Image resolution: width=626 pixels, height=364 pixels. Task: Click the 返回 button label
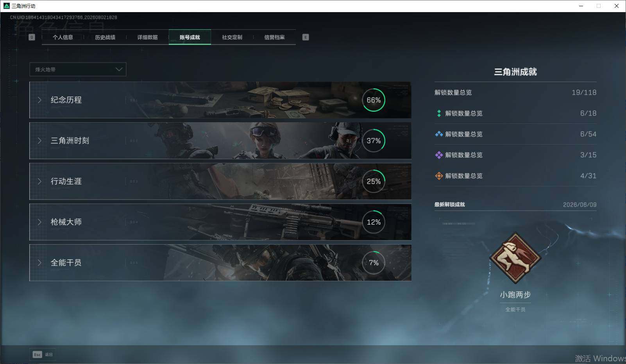[49, 355]
